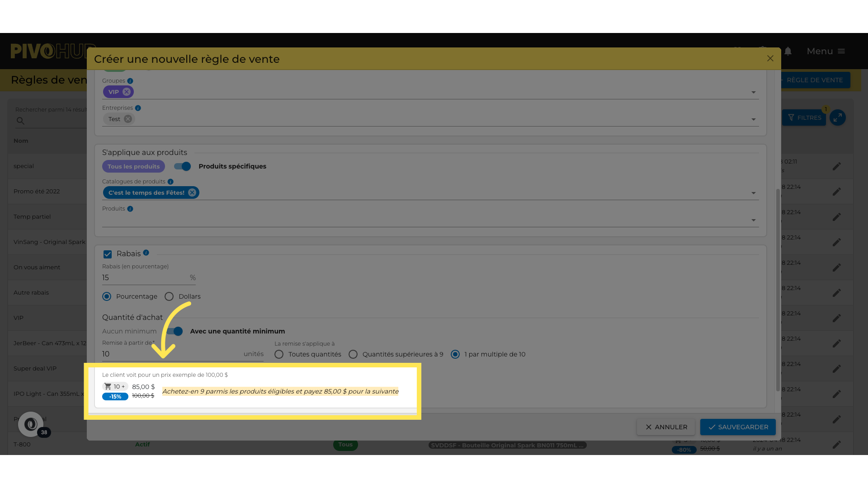
Task: Click the notification bell icon
Action: tap(788, 51)
